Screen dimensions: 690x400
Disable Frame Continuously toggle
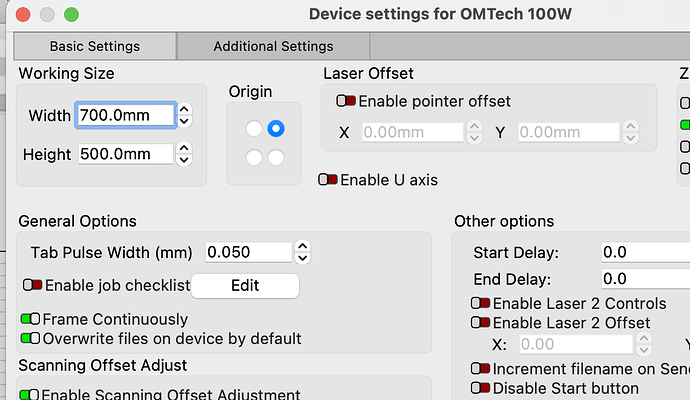tap(30, 319)
